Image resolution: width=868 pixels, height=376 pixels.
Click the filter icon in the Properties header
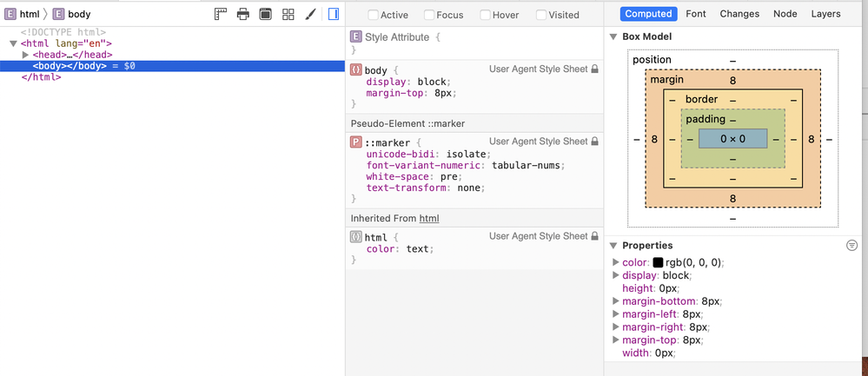click(851, 246)
